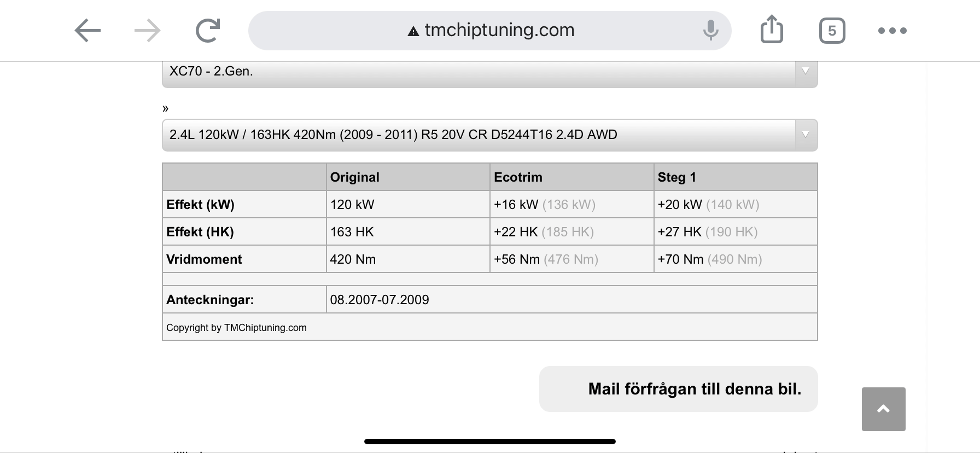Screen dimensions: 980x453
Task: Tap the microphone voice search icon
Action: click(x=710, y=30)
